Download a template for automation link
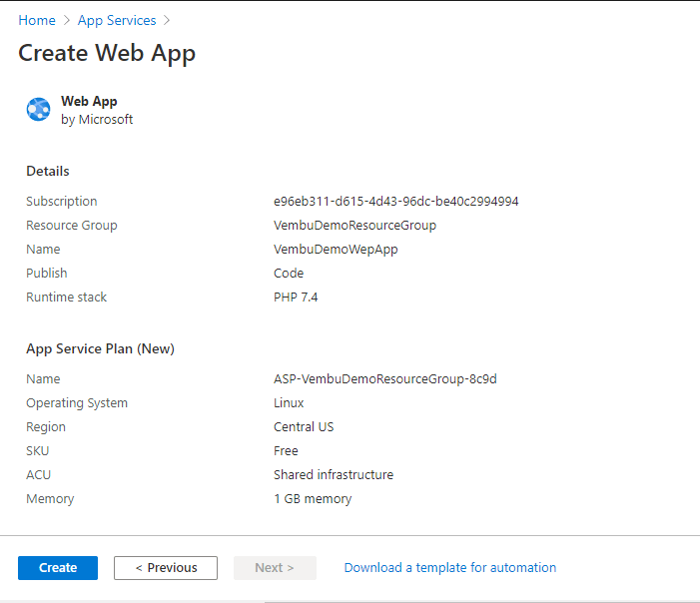700x603 pixels. (x=450, y=568)
